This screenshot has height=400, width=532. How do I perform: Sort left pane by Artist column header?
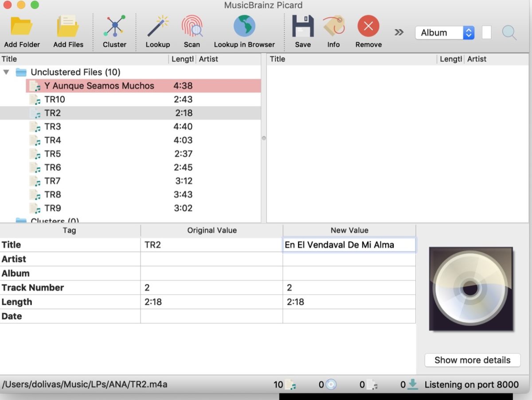click(229, 59)
